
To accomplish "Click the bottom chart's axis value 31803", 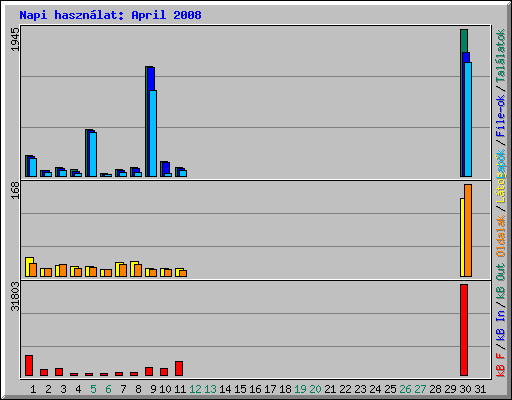I will coord(15,296).
